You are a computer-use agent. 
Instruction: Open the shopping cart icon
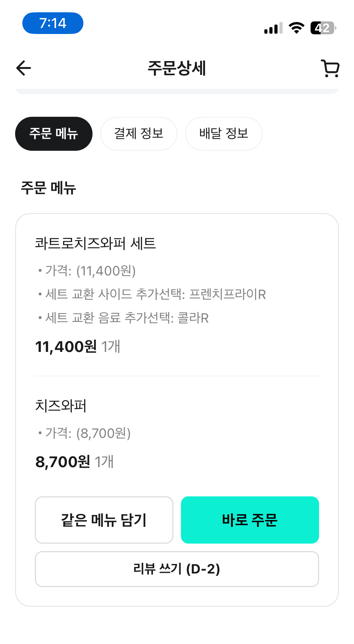point(330,68)
